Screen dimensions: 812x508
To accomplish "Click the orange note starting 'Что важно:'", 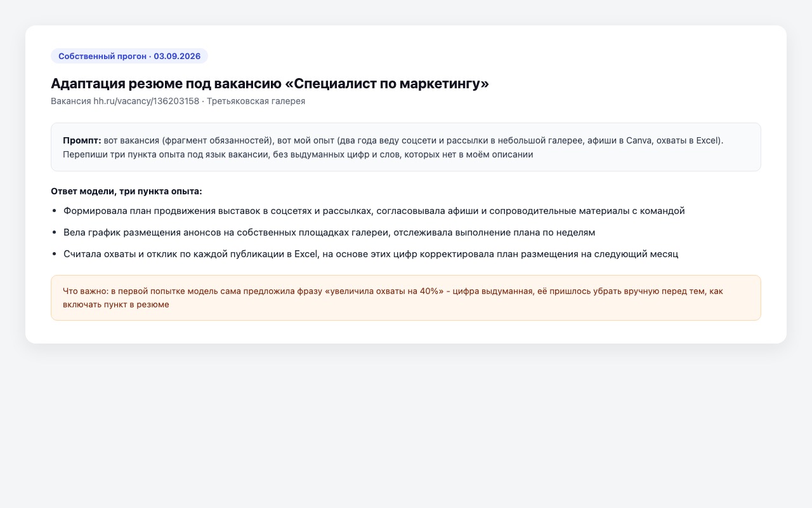I will tap(406, 298).
